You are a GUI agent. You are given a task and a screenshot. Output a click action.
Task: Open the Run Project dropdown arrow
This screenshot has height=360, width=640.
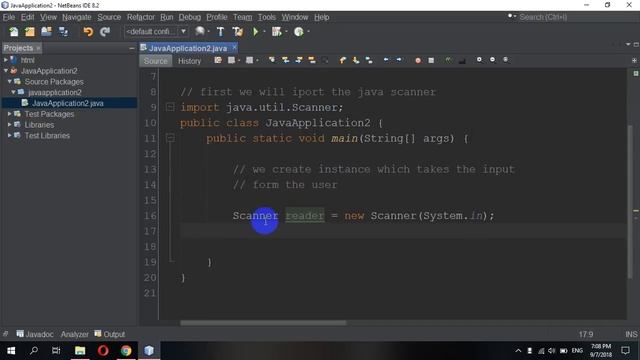tap(264, 31)
